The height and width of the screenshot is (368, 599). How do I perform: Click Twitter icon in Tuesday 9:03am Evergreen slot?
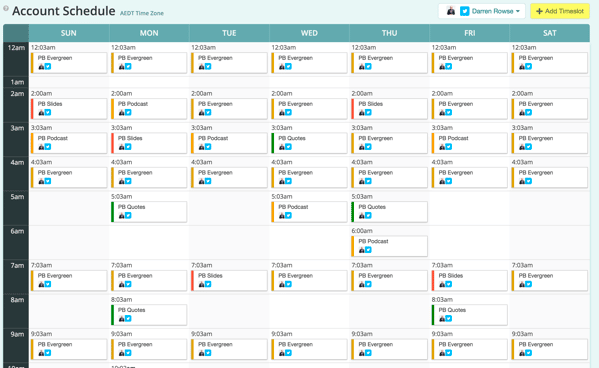click(208, 353)
